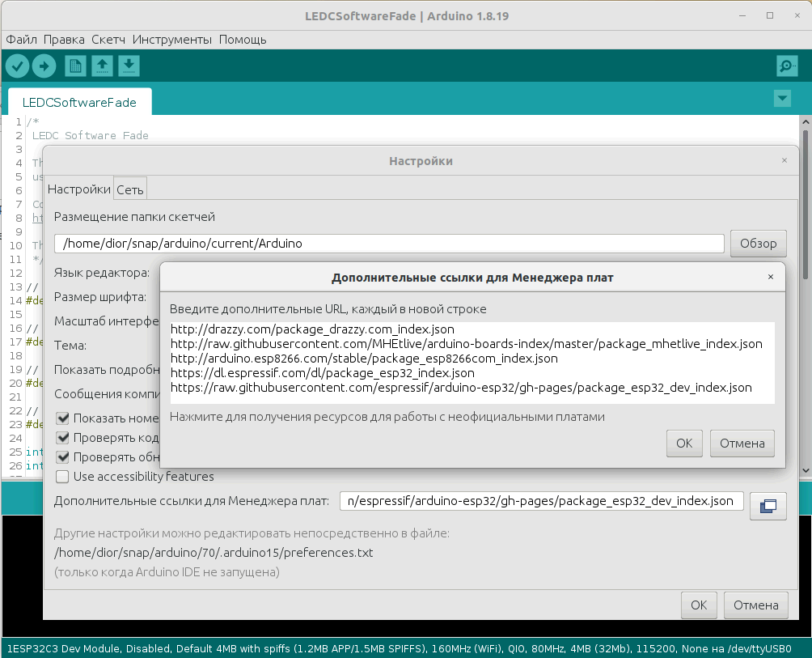Click Отмена in the board URLs dialog
This screenshot has width=812, height=658.
coord(742,444)
